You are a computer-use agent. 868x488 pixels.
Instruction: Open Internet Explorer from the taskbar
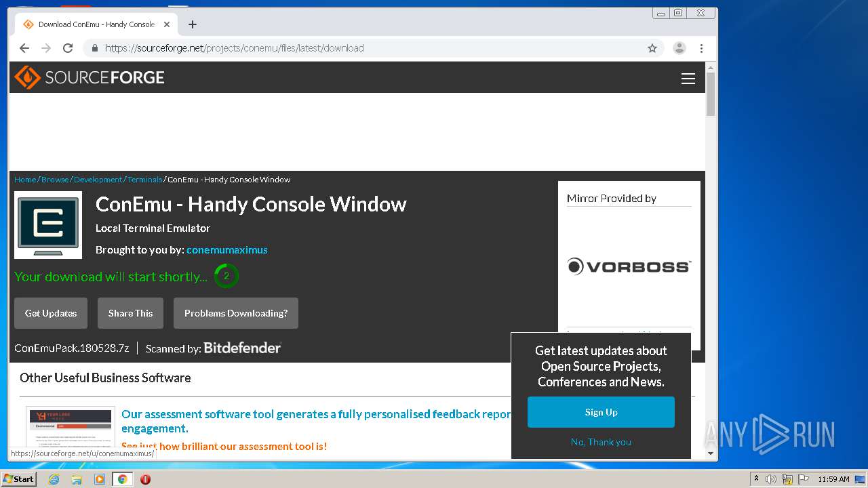point(54,479)
